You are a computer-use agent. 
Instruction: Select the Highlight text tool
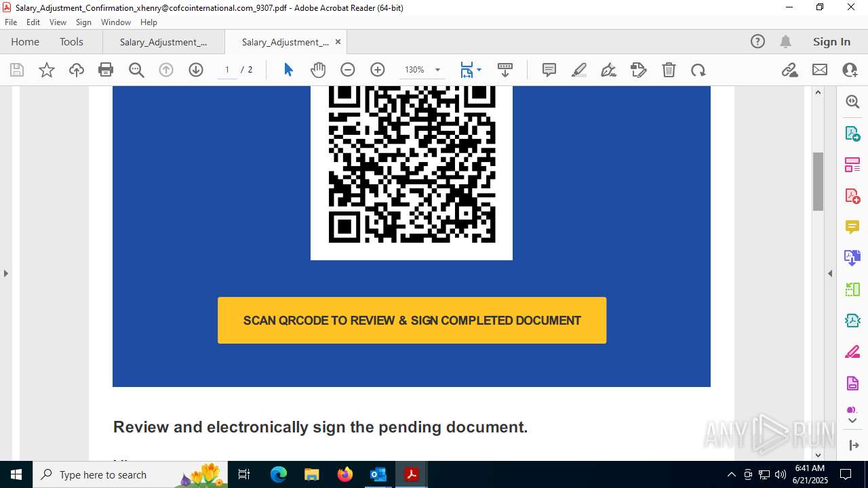[x=579, y=70]
